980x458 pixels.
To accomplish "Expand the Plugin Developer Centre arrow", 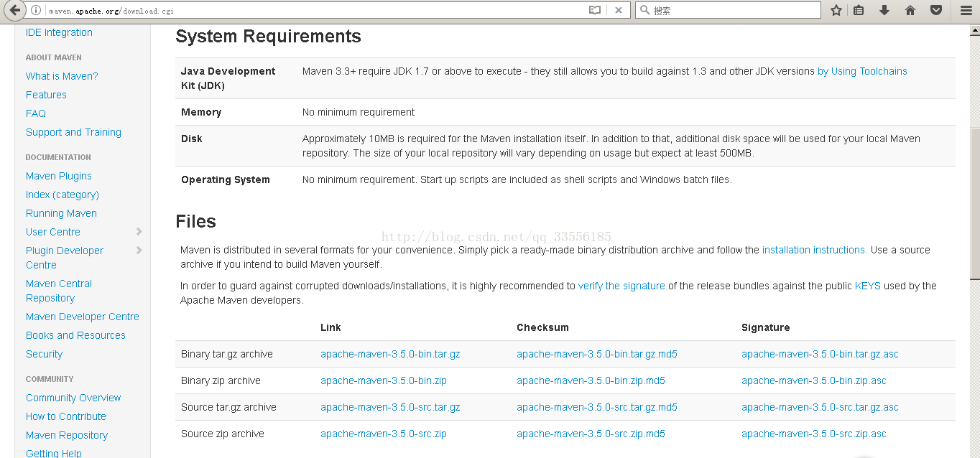I will (139, 251).
